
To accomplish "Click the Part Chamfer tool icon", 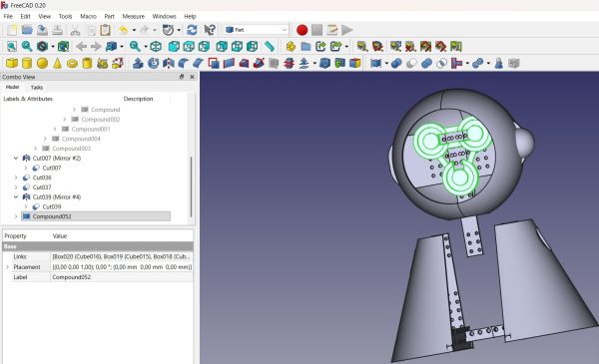I will point(199,64).
